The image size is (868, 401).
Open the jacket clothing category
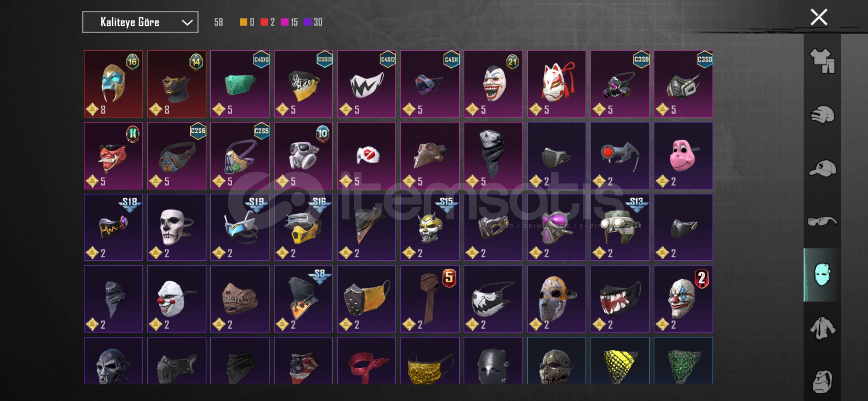[822, 328]
